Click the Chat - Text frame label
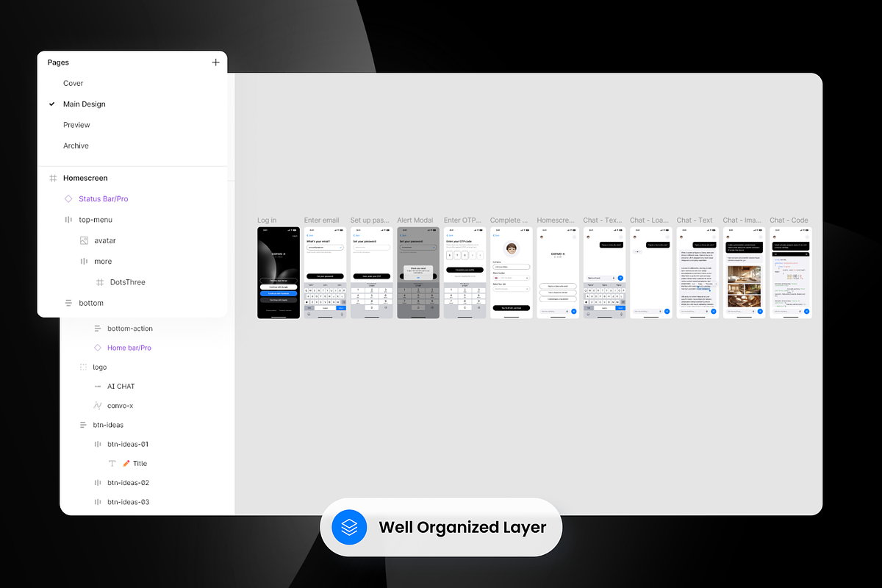The image size is (882, 588). tap(695, 220)
